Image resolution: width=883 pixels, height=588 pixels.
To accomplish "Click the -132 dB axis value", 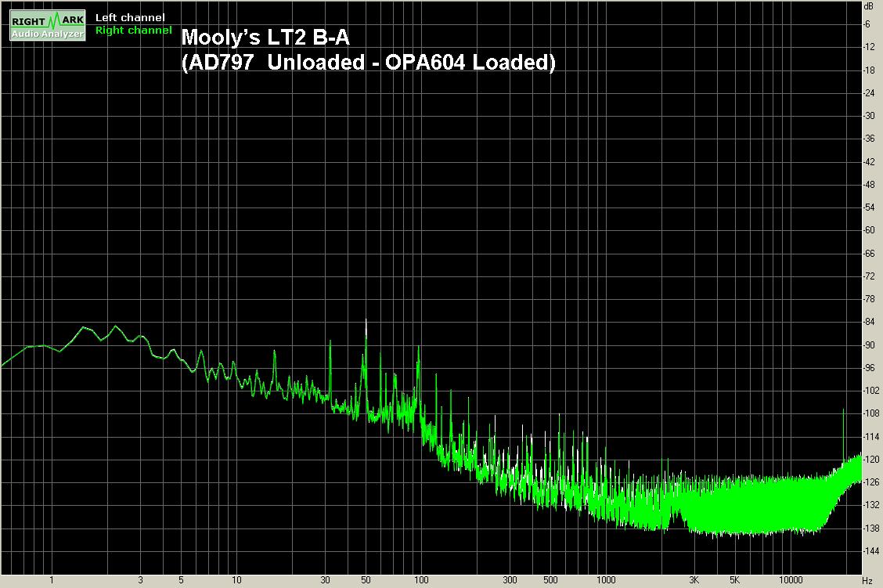I will point(871,505).
